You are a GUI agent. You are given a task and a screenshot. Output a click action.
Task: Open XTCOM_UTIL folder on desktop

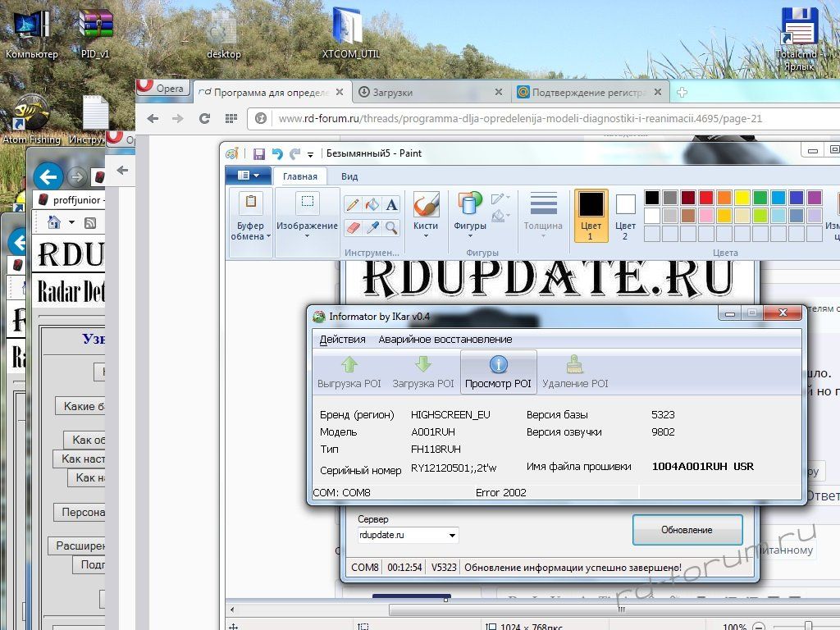[351, 34]
